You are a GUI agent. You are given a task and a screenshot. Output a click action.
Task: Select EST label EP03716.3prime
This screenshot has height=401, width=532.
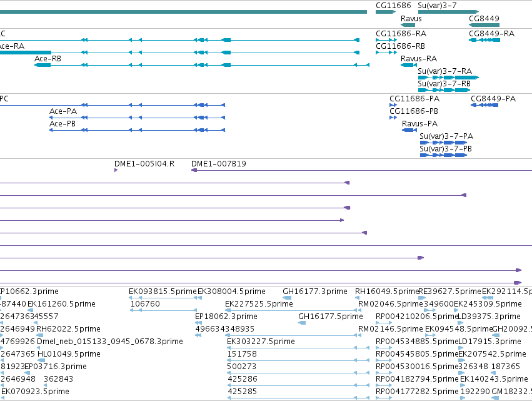pyautogui.click(x=56, y=367)
